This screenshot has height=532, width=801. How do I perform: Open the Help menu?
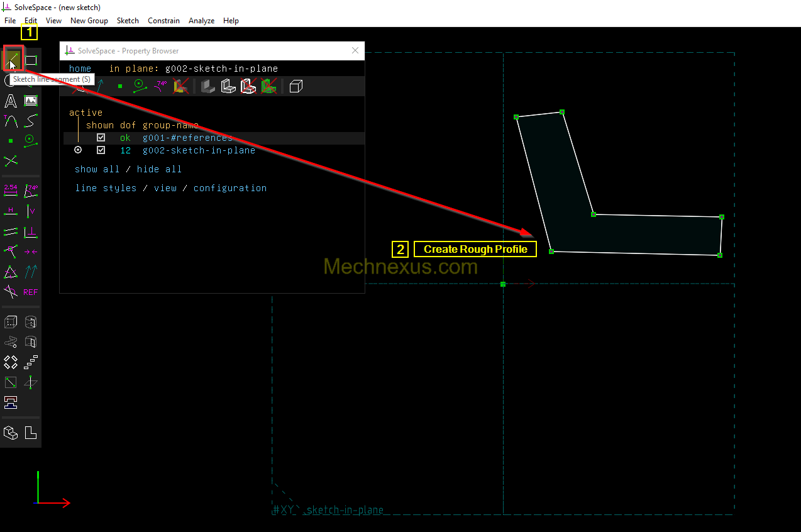[x=231, y=21]
